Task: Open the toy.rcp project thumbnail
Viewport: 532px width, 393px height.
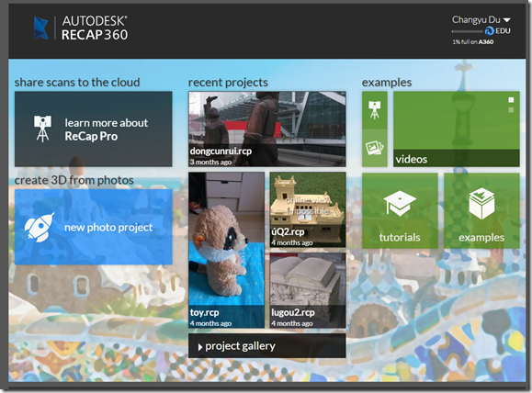Action: [x=227, y=250]
